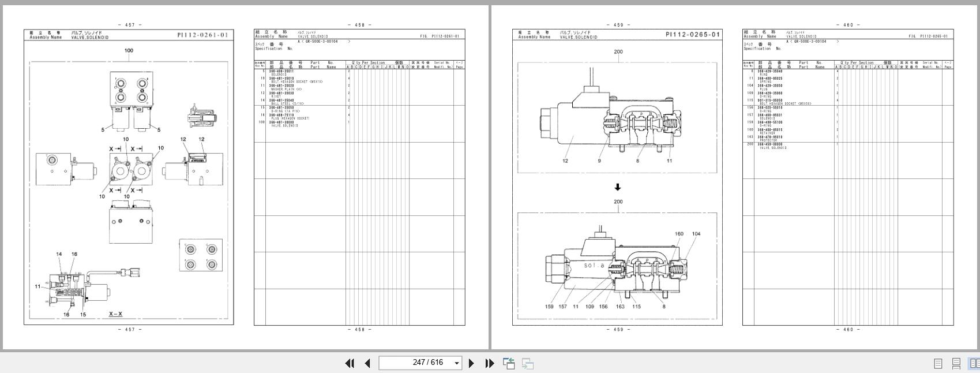This screenshot has height=373, width=980.
Task: Click the PLUG HEXAGON SOCKET part name
Action: 290,118
